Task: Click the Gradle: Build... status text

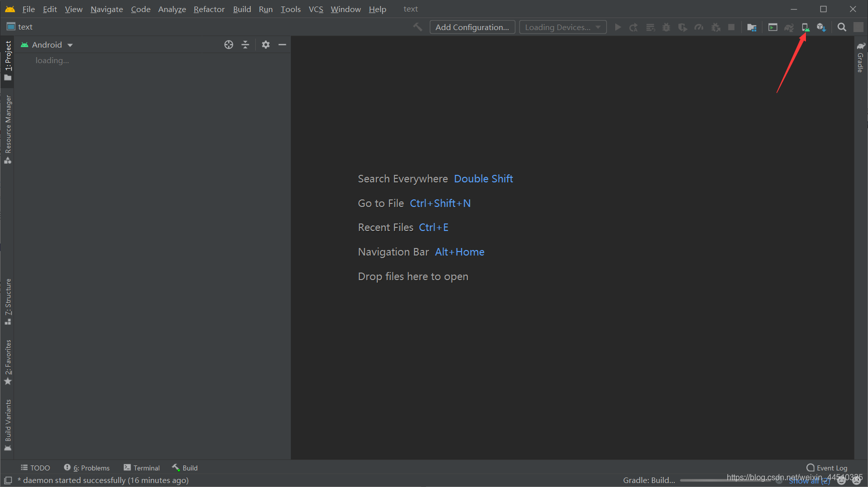Action: (x=649, y=480)
